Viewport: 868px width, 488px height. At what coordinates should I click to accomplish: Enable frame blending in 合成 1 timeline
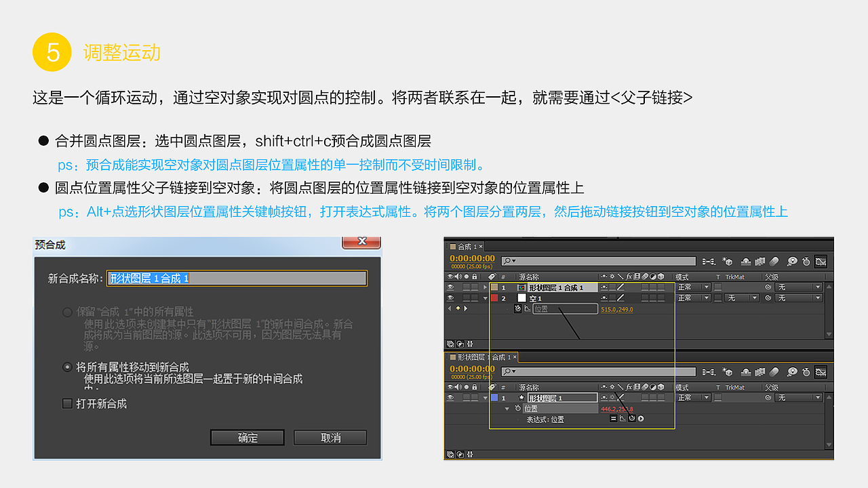[x=760, y=262]
